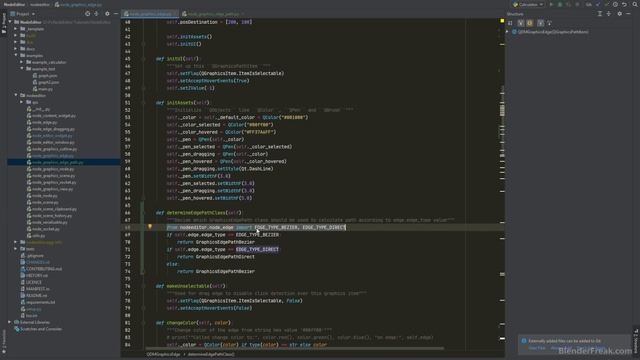Open the Structure panel gear options

pos(619,13)
